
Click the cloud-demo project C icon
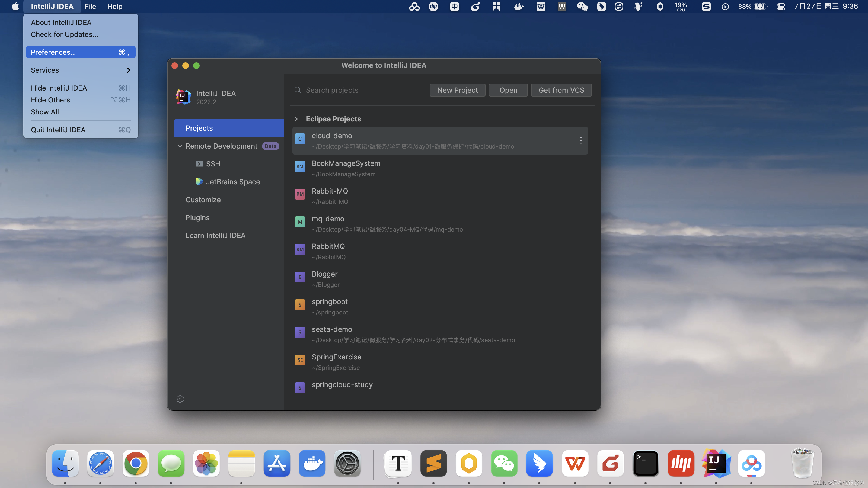click(x=299, y=139)
